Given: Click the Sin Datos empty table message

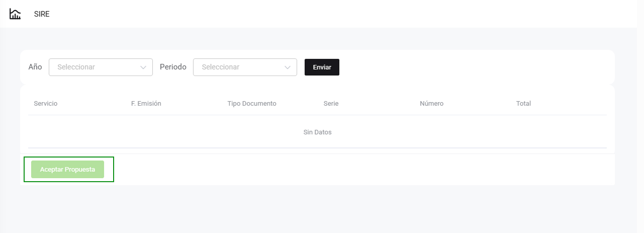Looking at the screenshot, I should (317, 132).
